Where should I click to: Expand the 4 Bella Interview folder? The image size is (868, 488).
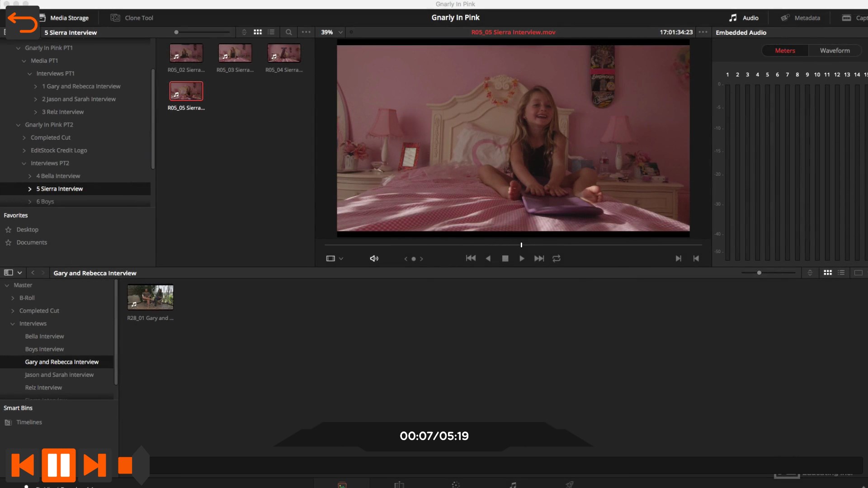click(x=30, y=176)
